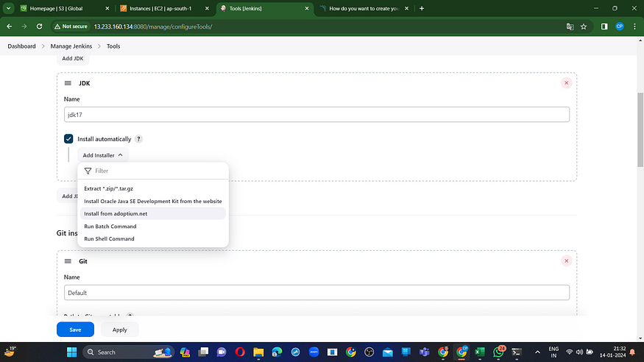Remove the JDK installation with red X
This screenshot has width=644, height=362.
tap(567, 83)
